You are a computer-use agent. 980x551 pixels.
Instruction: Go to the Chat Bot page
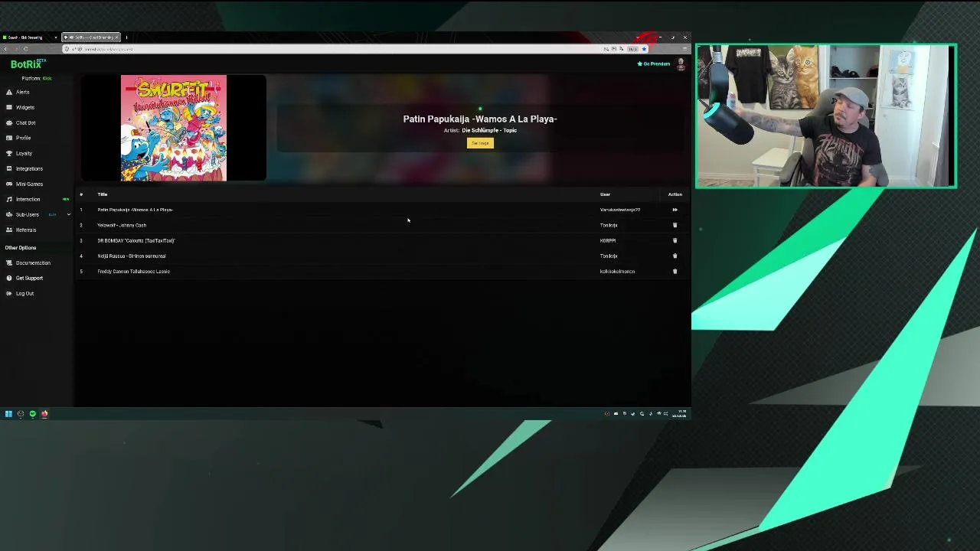[x=25, y=122]
